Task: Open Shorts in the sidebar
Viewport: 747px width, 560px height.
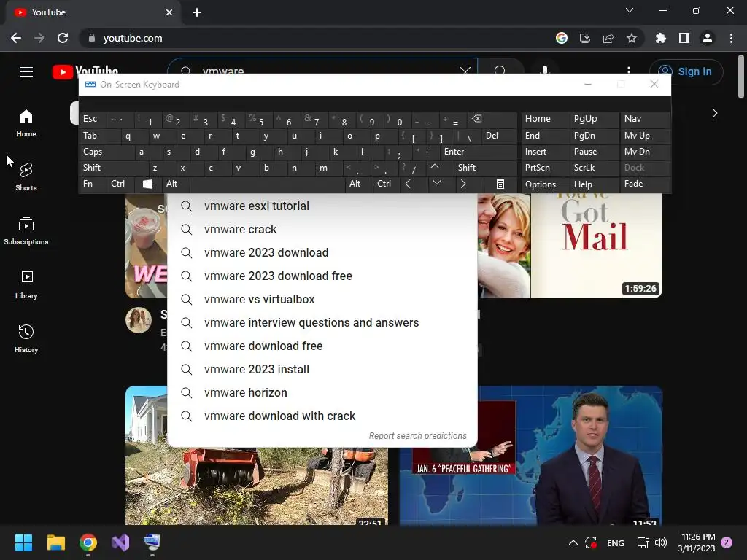Action: point(26,176)
